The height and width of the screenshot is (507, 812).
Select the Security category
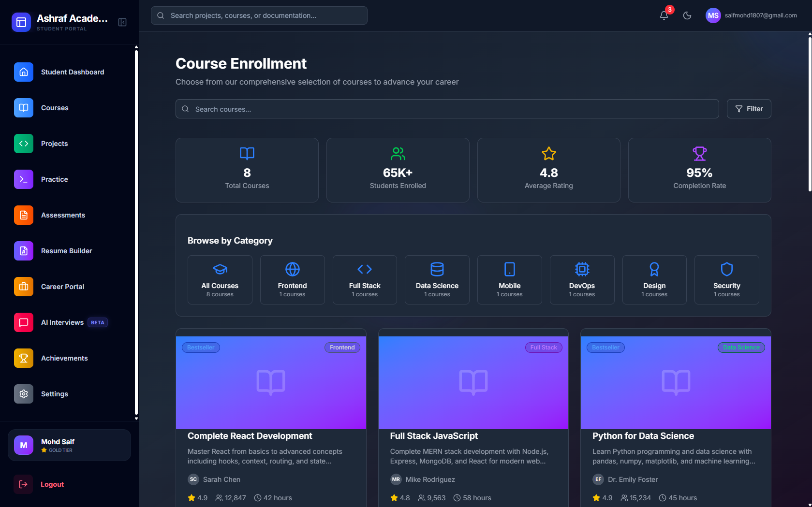click(727, 280)
